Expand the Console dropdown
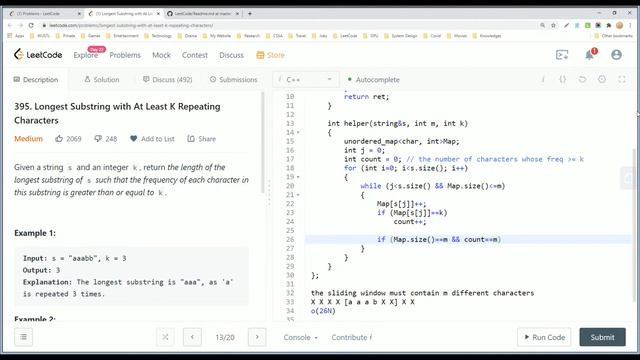 pos(301,338)
